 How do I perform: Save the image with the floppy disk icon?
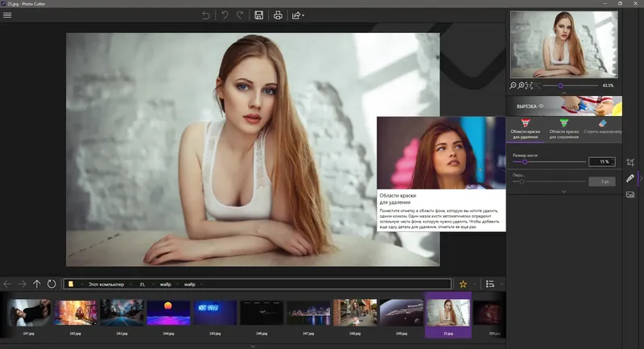[258, 15]
